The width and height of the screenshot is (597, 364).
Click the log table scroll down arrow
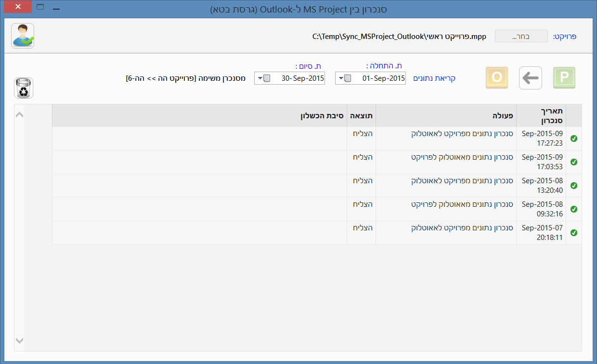[20, 340]
